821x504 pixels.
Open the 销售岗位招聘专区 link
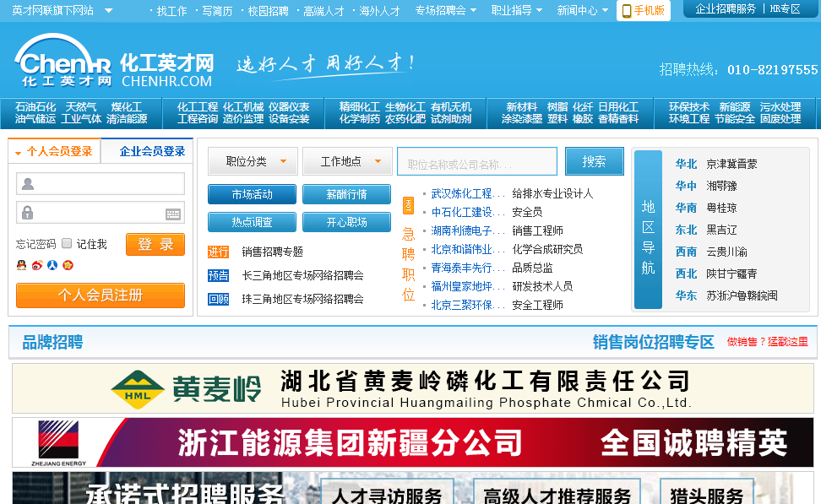(x=654, y=342)
